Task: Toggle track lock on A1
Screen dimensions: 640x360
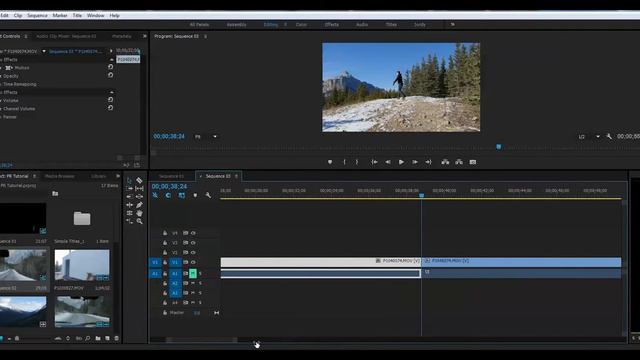Action: [x=165, y=273]
